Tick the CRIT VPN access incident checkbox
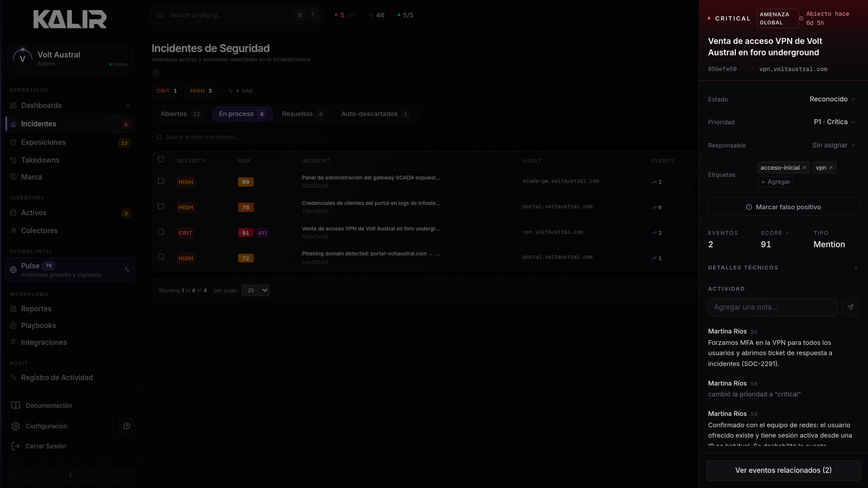 pyautogui.click(x=161, y=232)
